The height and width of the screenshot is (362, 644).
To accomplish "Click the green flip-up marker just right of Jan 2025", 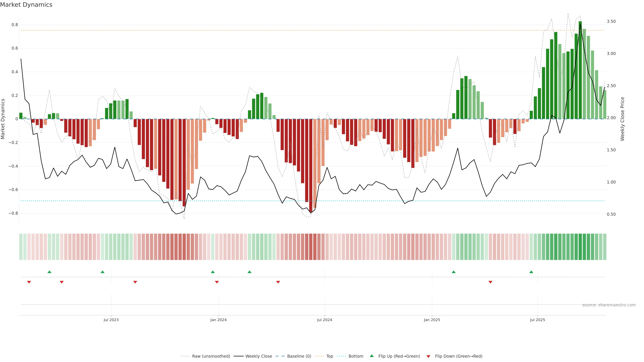I will [x=454, y=272].
